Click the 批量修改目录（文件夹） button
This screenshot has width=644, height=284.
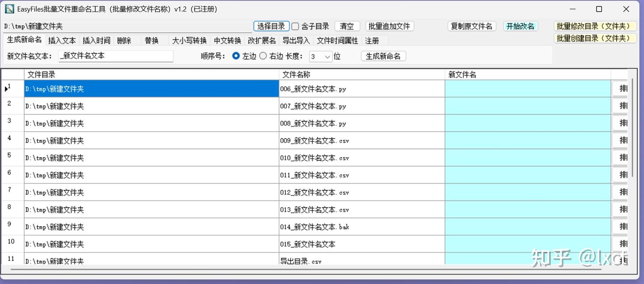(x=595, y=26)
